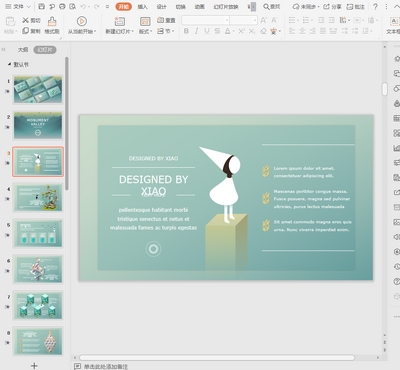Toggle align text right
This screenshot has height=370, width=400.
pyautogui.click(x=312, y=31)
